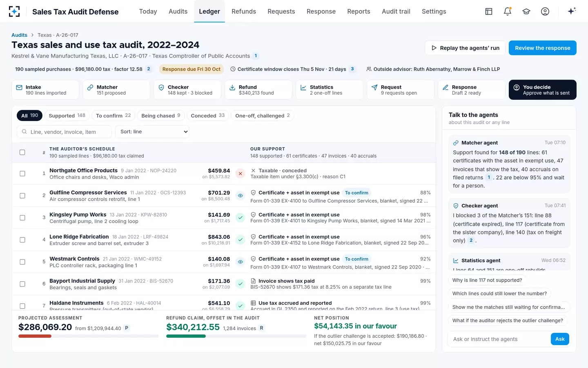Click the Ask button
The width and height of the screenshot is (588, 368).
click(x=560, y=339)
